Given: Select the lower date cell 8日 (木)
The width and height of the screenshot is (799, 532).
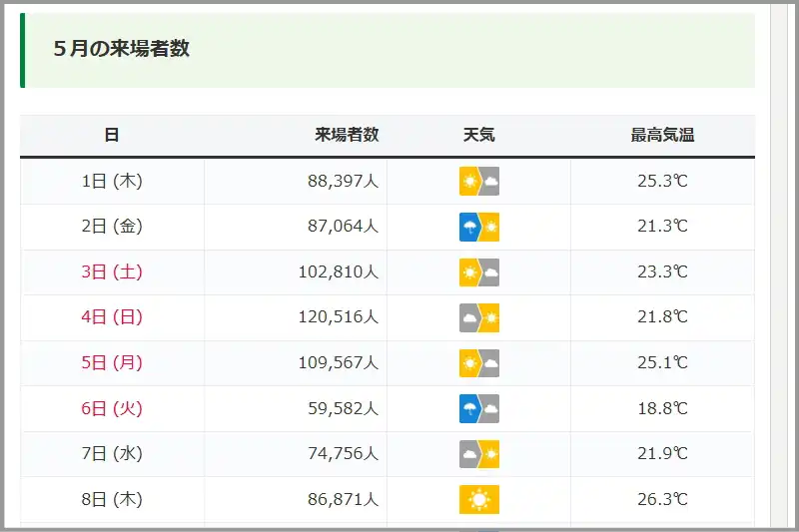Looking at the screenshot, I should coord(112,499).
